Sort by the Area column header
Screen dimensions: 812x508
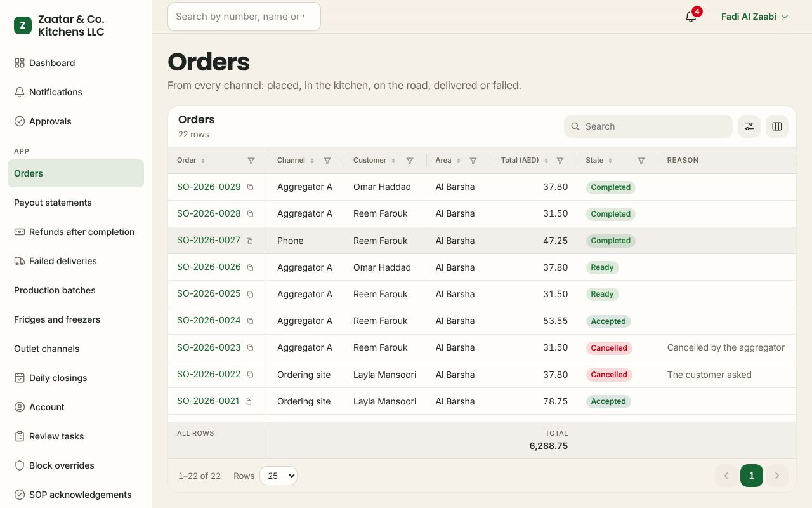coord(448,161)
